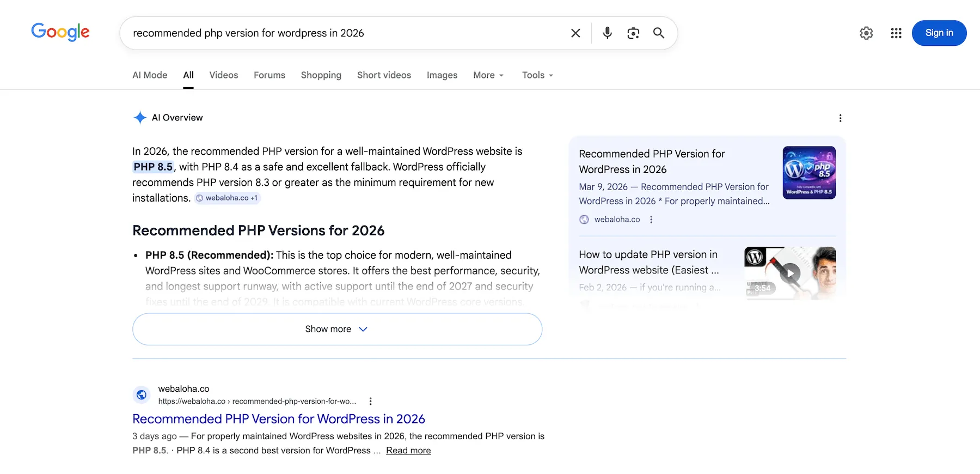This screenshot has width=980, height=474.
Task: Click the Sign in button
Action: point(939,33)
